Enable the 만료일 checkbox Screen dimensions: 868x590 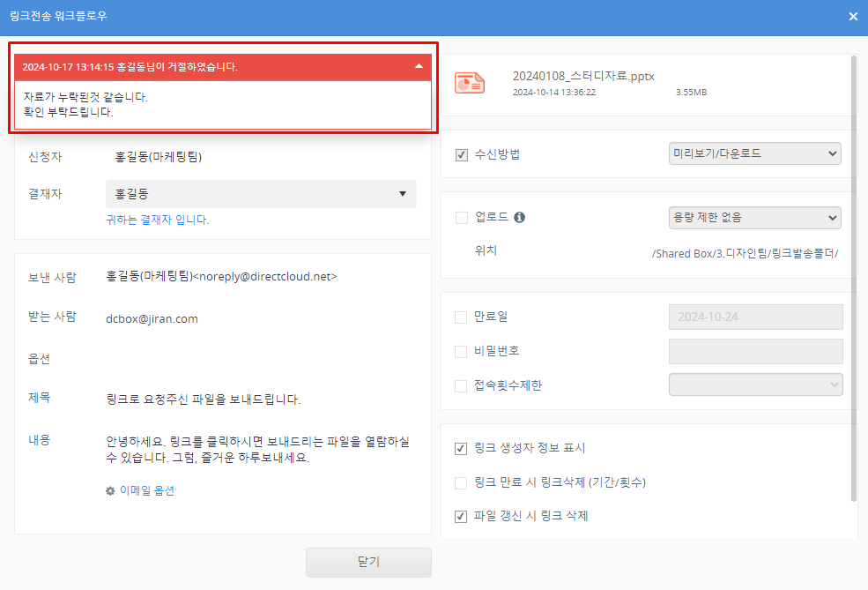click(x=461, y=317)
